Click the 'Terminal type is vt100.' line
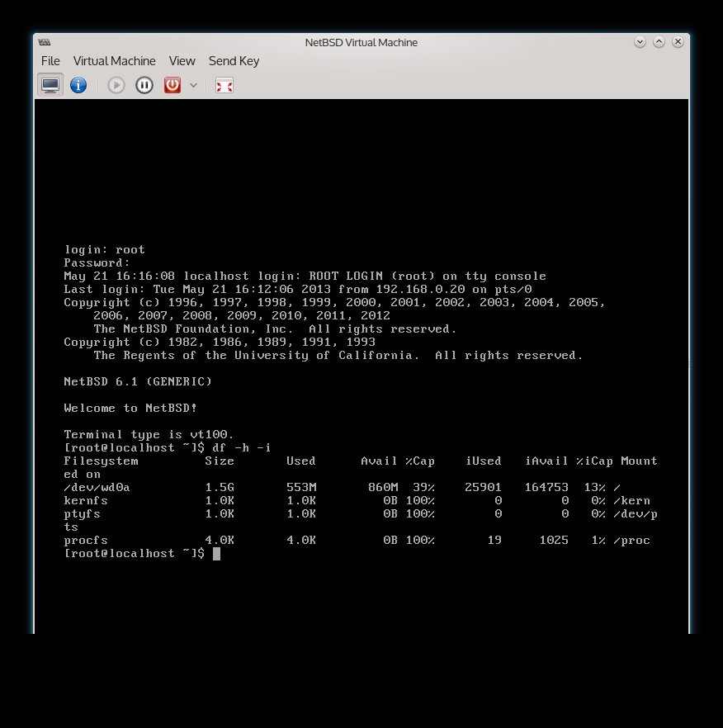This screenshot has width=723, height=728. 149,434
